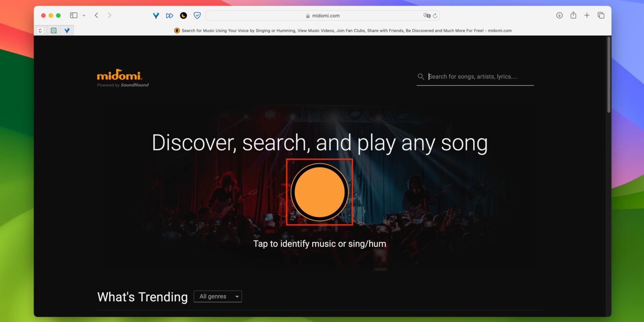Open the All genres dropdown
This screenshot has width=644, height=322.
coord(218,297)
